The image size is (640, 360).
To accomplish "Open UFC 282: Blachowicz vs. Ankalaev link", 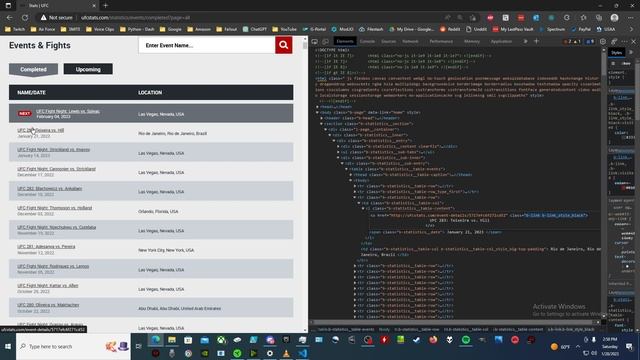I will [50, 189].
